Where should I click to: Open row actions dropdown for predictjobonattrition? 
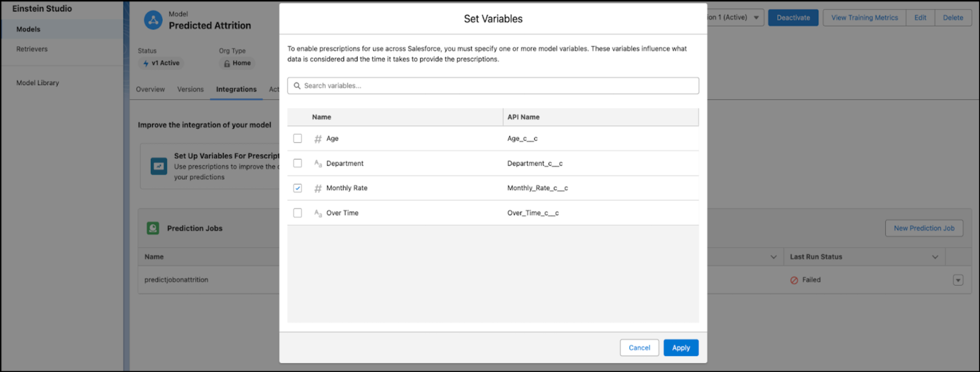pyautogui.click(x=958, y=280)
